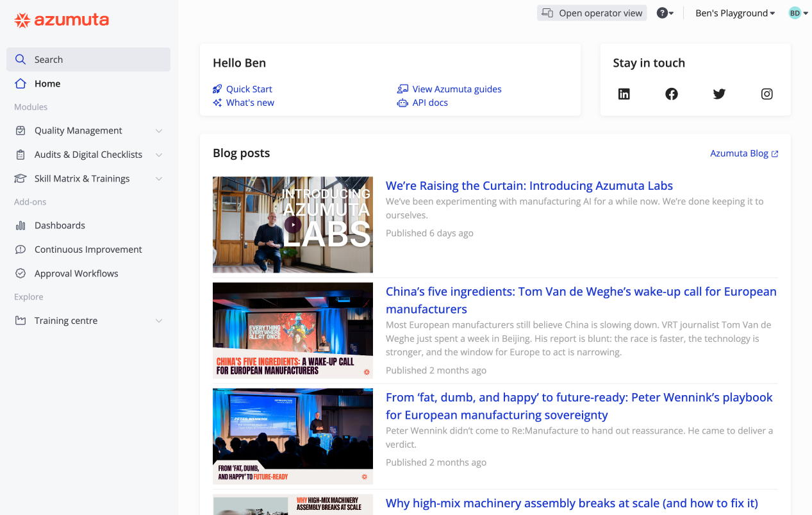Click the Approval Workflows checkmark icon
The height and width of the screenshot is (515, 812).
[21, 273]
